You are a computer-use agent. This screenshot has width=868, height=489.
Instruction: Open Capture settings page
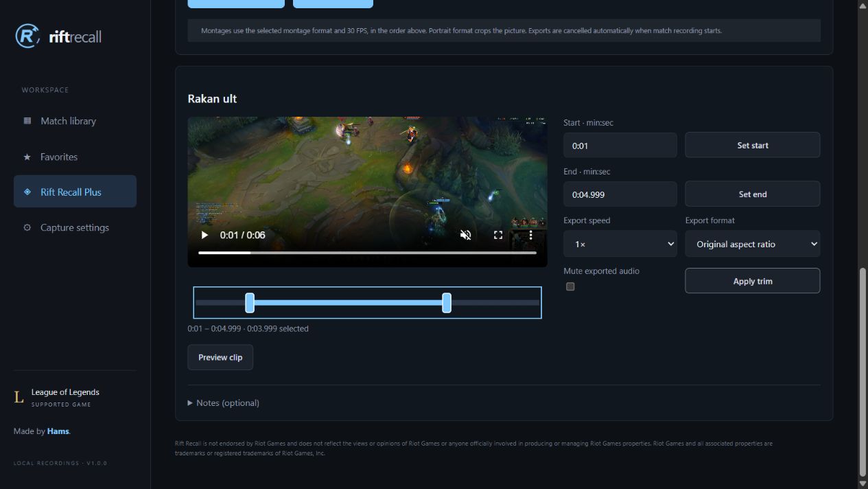pos(75,227)
